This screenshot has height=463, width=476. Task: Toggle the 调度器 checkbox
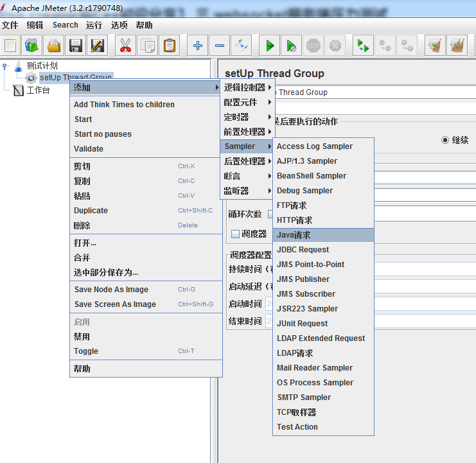(235, 234)
